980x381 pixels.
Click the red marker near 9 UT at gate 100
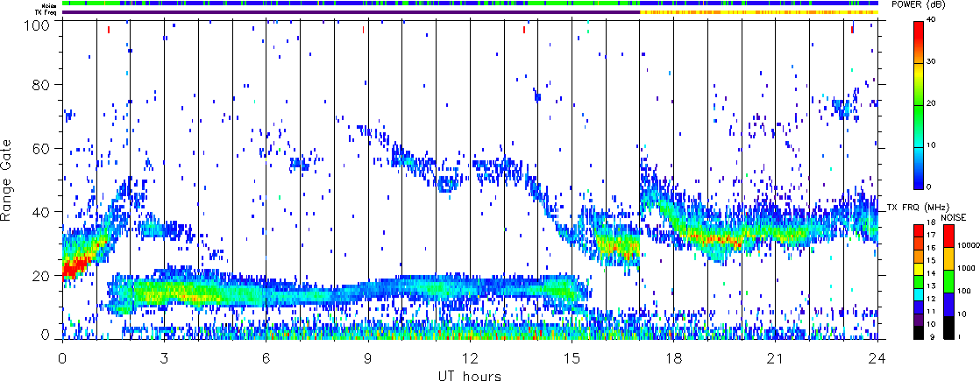tap(363, 30)
